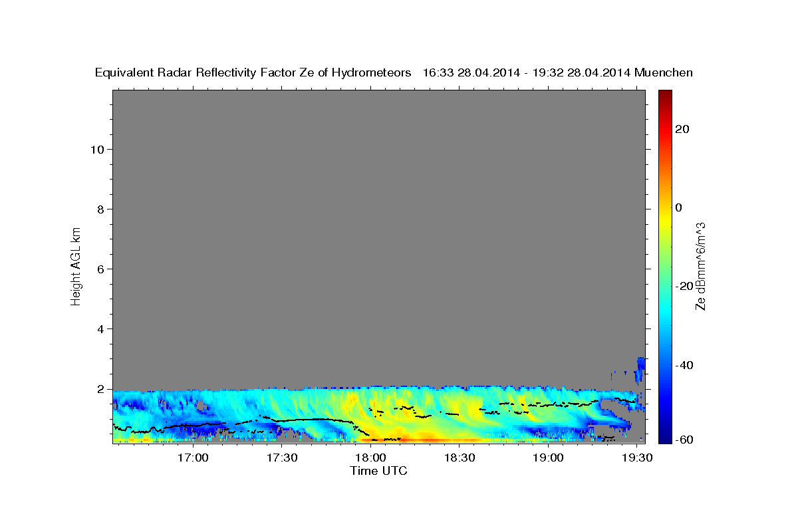Click the 18:30 time tick label

click(x=459, y=458)
